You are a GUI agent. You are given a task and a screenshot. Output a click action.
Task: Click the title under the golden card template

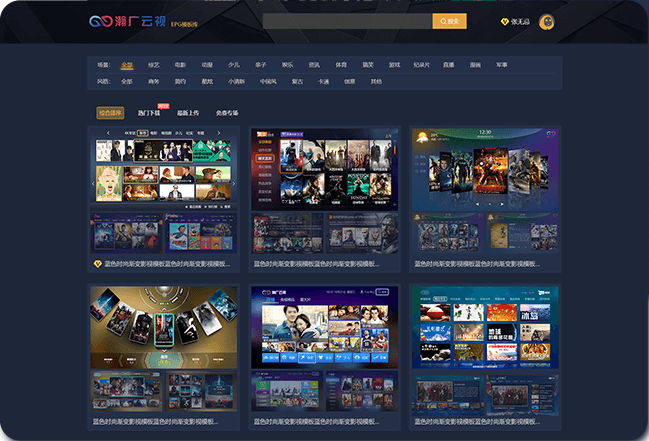pos(155,422)
